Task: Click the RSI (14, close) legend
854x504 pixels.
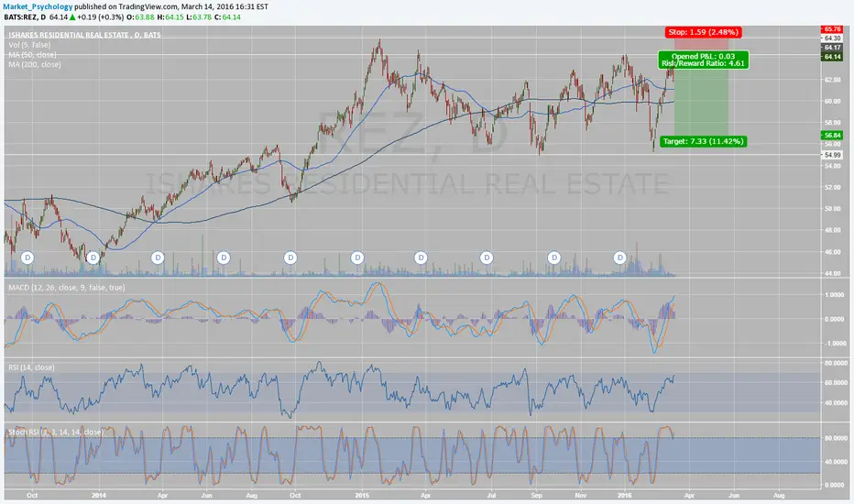Action: point(31,367)
